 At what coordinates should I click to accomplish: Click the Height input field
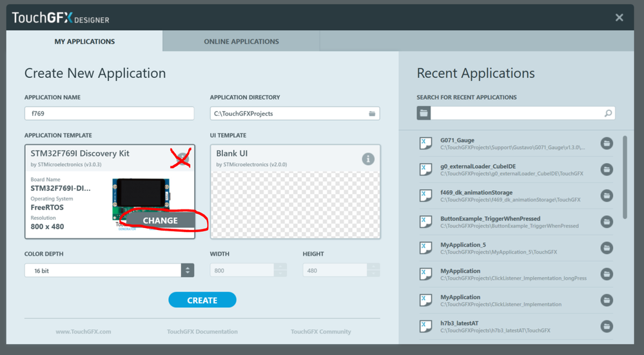(335, 271)
